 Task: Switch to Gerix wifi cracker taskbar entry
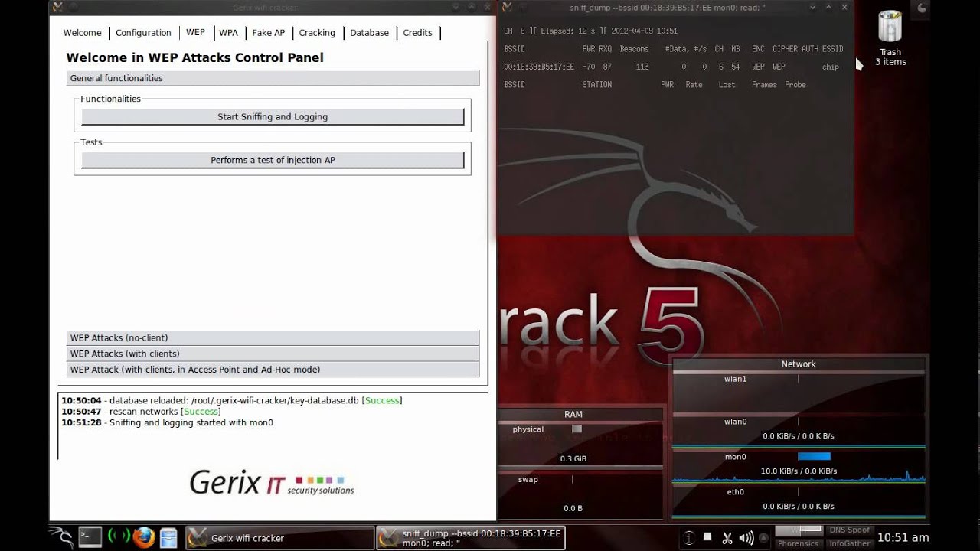click(x=279, y=538)
